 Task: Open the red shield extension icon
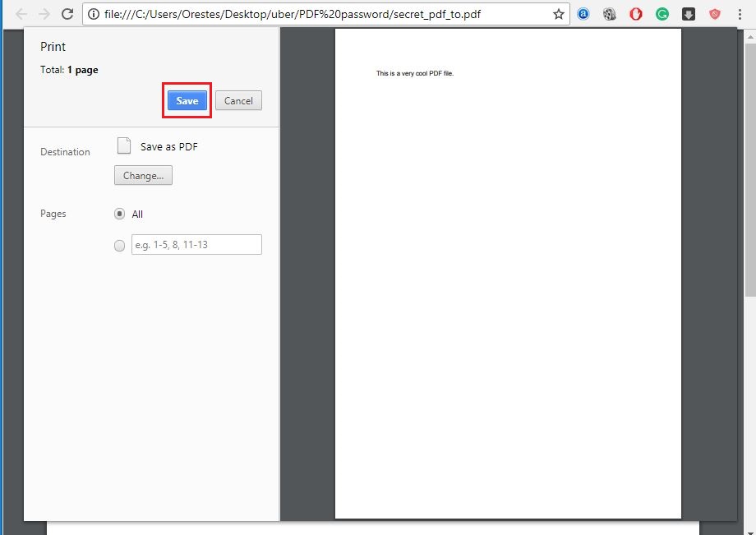pos(715,15)
